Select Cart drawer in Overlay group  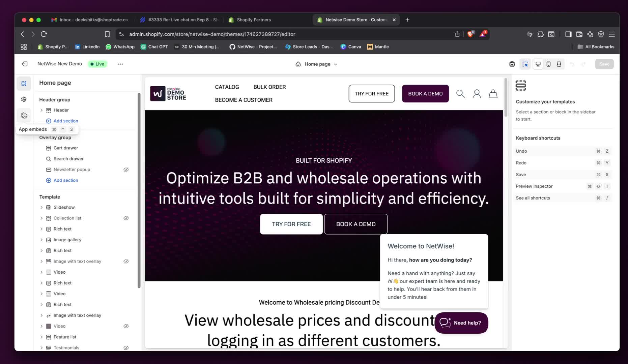click(x=66, y=148)
